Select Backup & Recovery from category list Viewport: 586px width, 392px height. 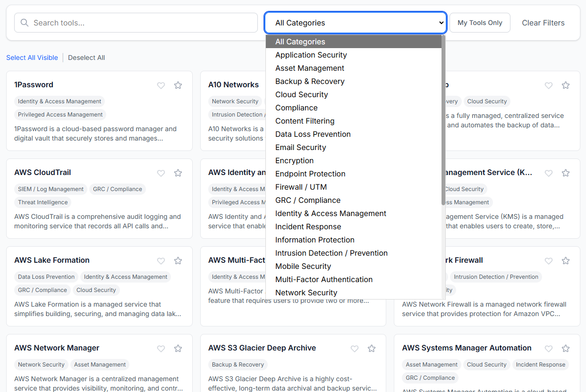[353, 81]
